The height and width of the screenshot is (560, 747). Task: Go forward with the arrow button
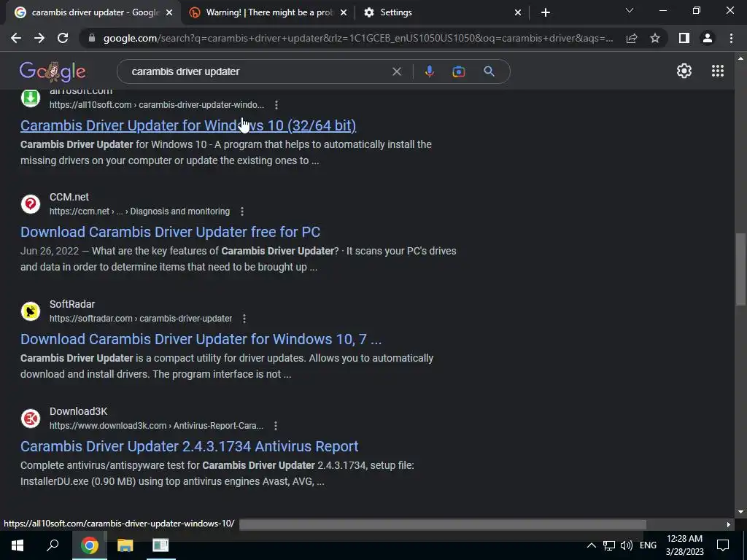[x=39, y=38]
